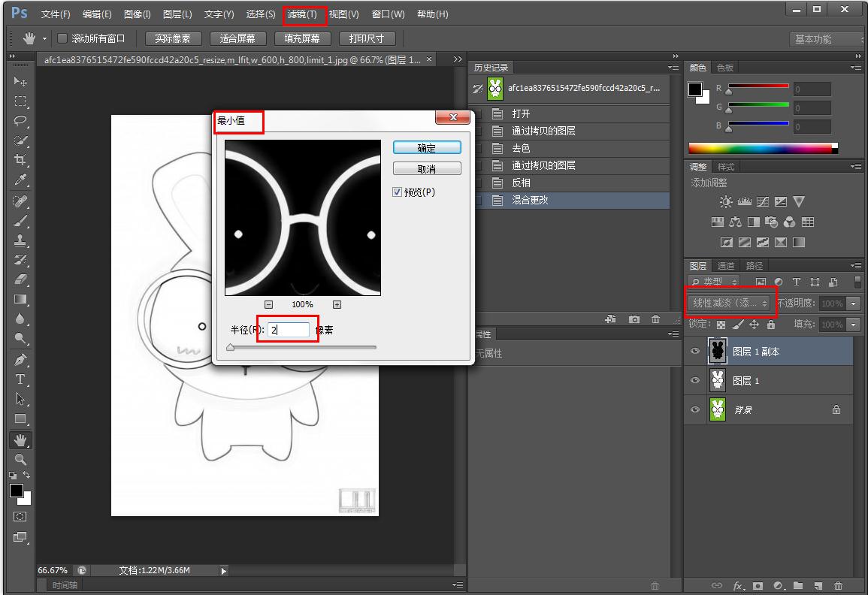The width and height of the screenshot is (868, 595).
Task: Open the Layers panel flyout menu
Action: (x=857, y=265)
